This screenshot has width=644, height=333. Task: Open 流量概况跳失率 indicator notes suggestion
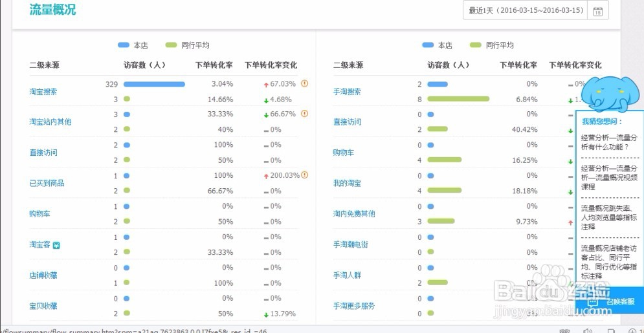coord(610,217)
